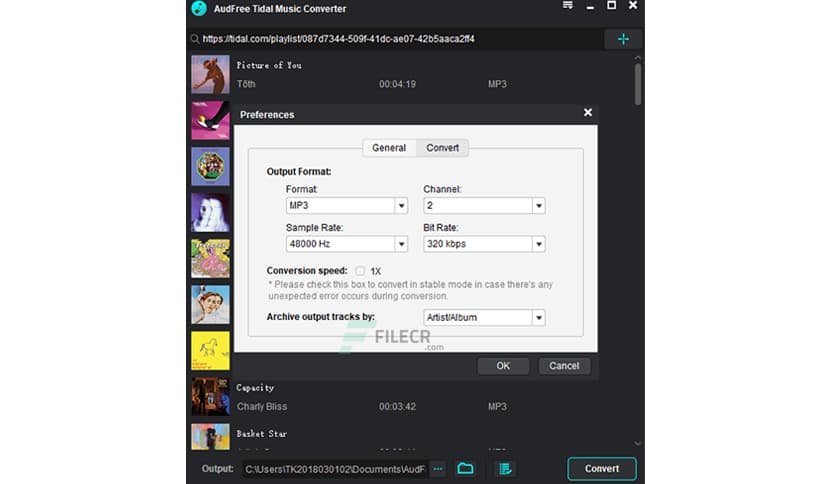Close the AudFree Tidal Music Converter window
Viewport: 836px width, 484px height.
click(x=633, y=5)
